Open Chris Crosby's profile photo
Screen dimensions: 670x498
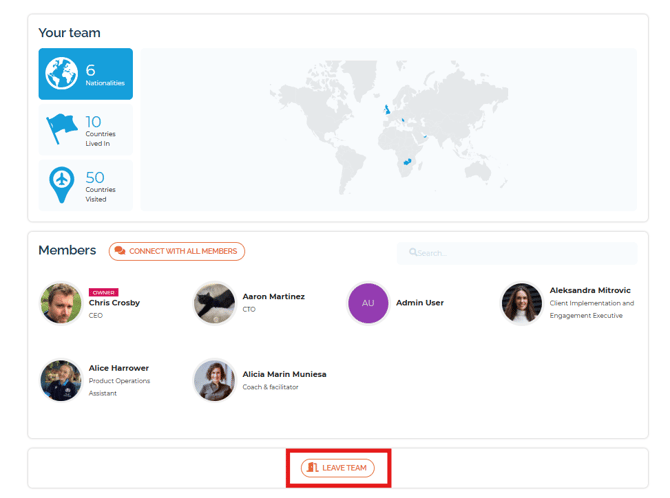61,303
